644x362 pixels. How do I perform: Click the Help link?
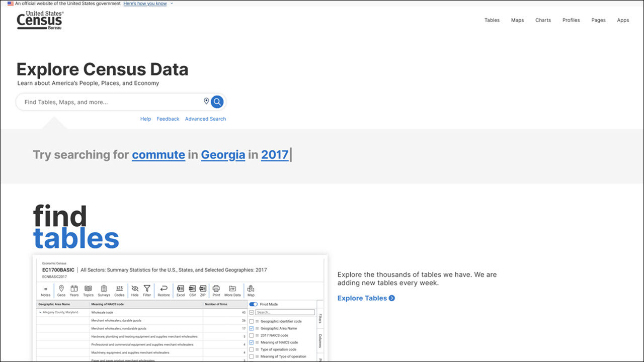tap(145, 119)
